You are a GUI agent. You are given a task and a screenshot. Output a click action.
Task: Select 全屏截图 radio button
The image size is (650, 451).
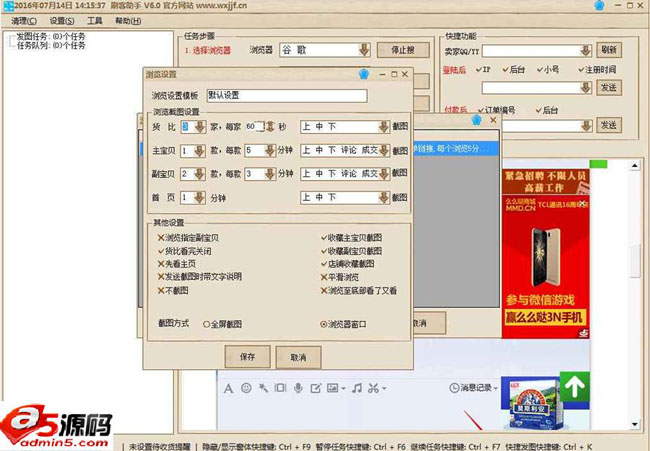223,325
